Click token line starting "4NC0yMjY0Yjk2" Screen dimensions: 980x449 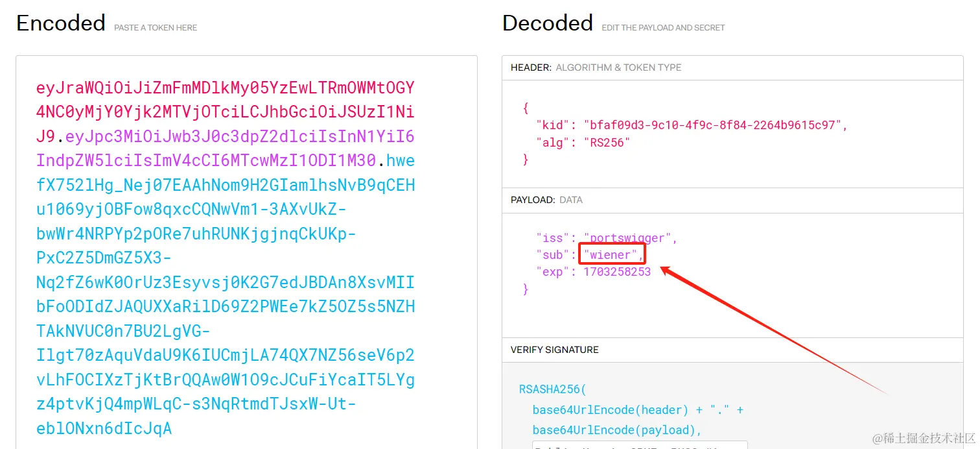click(226, 112)
